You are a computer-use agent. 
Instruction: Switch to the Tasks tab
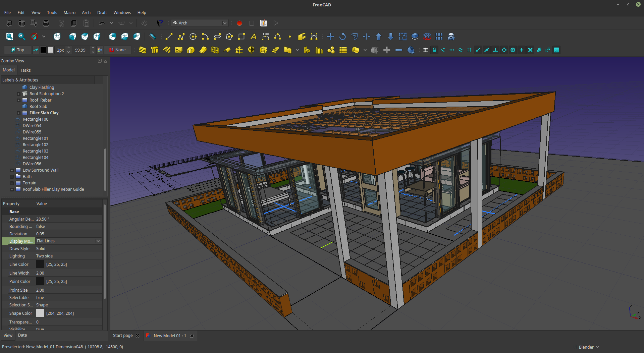25,70
